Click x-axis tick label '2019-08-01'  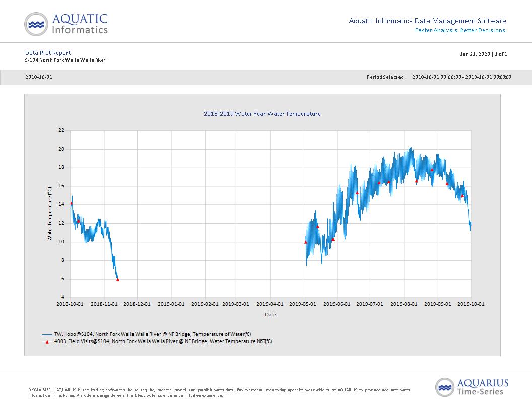(404, 304)
